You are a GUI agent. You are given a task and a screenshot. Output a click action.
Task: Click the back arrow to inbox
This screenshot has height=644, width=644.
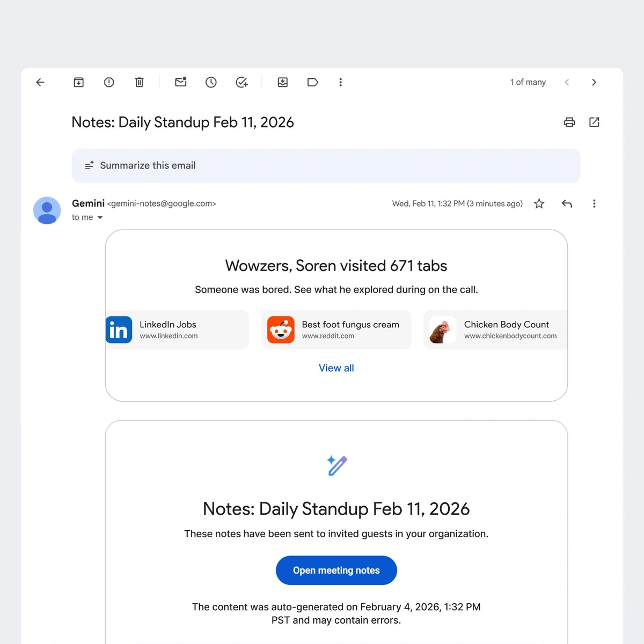coord(40,82)
